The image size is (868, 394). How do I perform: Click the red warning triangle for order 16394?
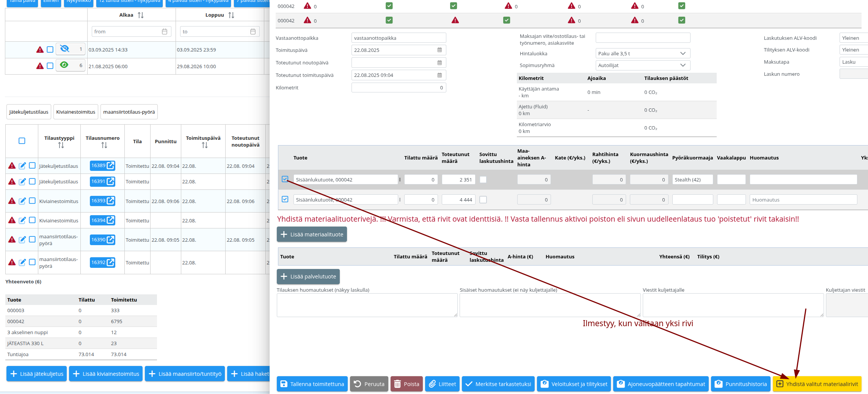12,220
